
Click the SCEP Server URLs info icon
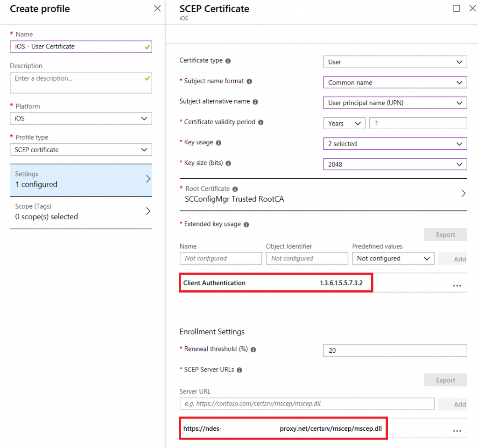click(239, 370)
